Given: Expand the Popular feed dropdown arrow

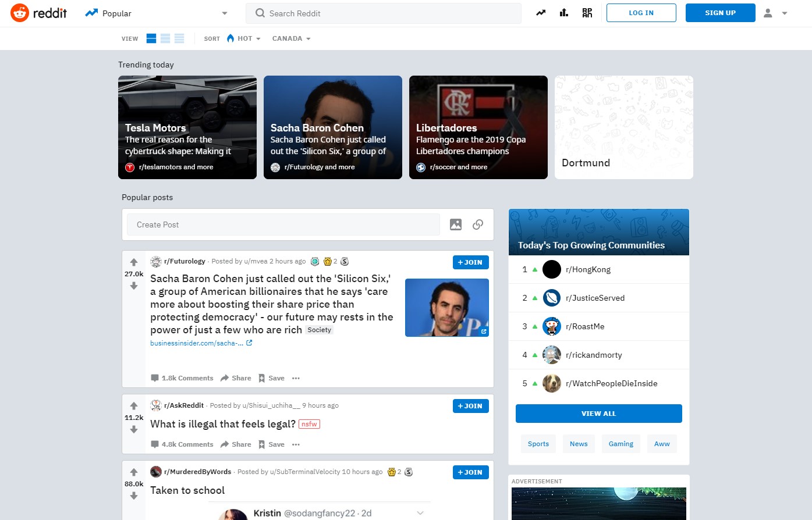Looking at the screenshot, I should tap(225, 13).
